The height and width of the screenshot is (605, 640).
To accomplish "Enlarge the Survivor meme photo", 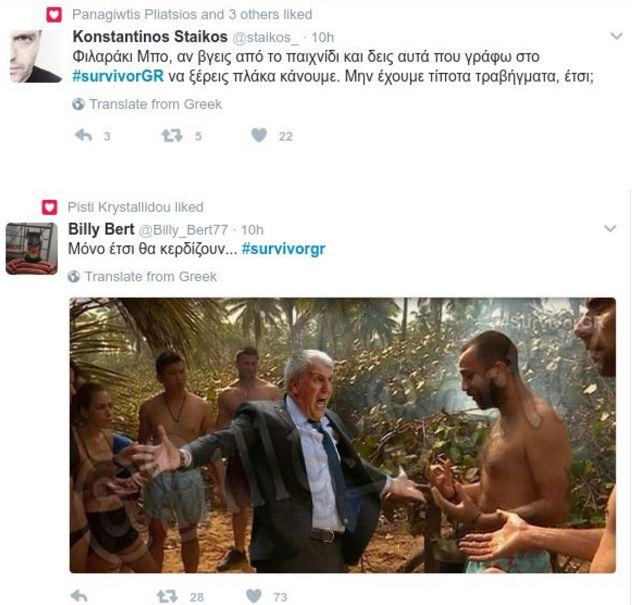I will tap(342, 436).
